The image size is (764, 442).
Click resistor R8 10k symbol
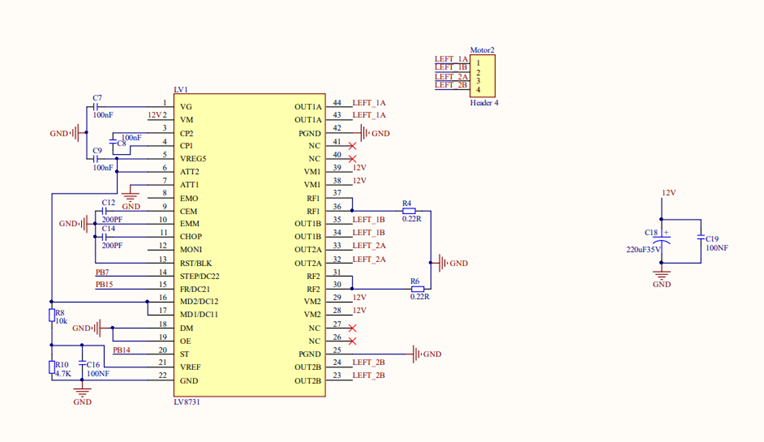click(51, 316)
